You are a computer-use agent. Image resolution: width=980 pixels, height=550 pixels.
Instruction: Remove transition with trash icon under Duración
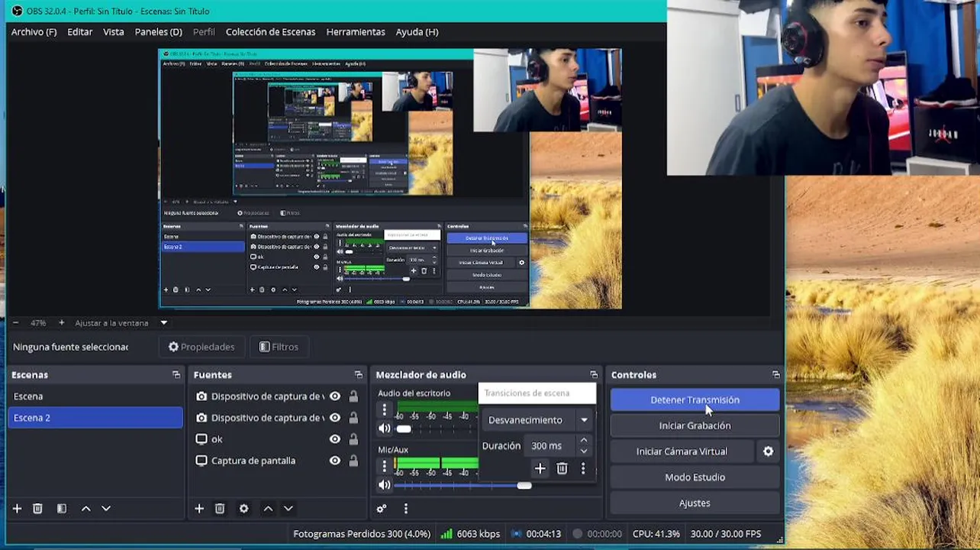[x=562, y=468]
